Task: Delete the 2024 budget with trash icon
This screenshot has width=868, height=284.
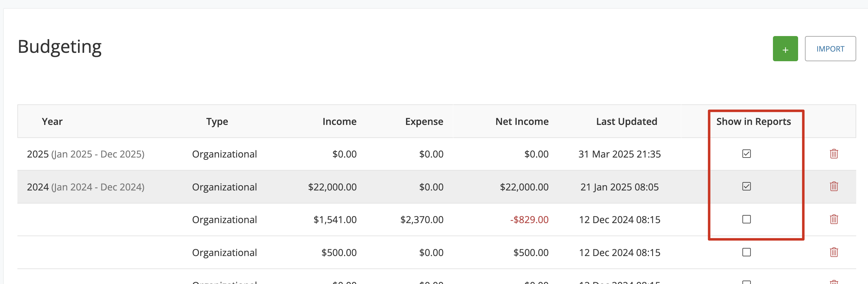Action: tap(834, 187)
